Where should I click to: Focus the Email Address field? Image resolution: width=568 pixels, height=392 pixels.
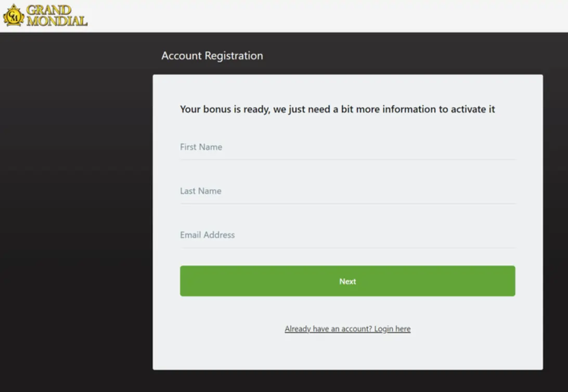(347, 236)
